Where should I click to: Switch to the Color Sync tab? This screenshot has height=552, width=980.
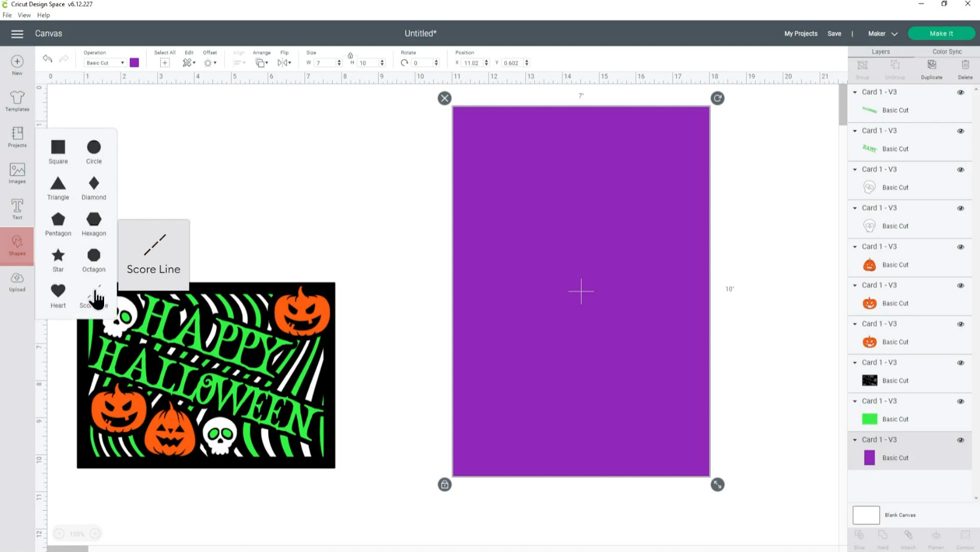pos(947,51)
